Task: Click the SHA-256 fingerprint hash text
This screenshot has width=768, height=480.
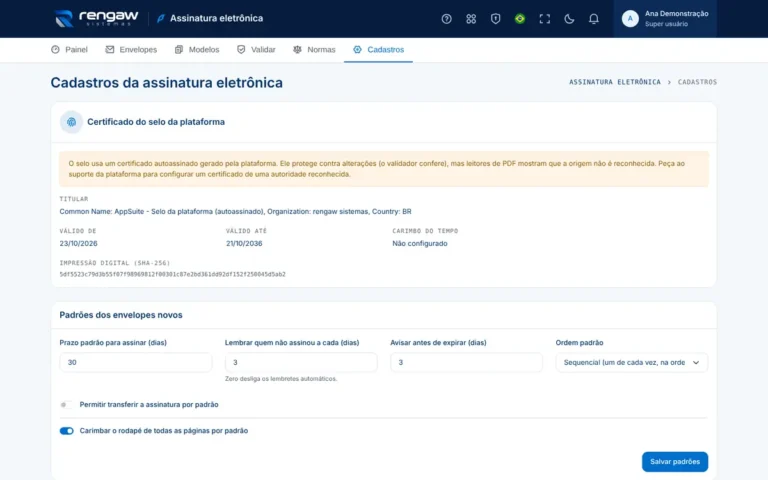Action: (x=172, y=274)
